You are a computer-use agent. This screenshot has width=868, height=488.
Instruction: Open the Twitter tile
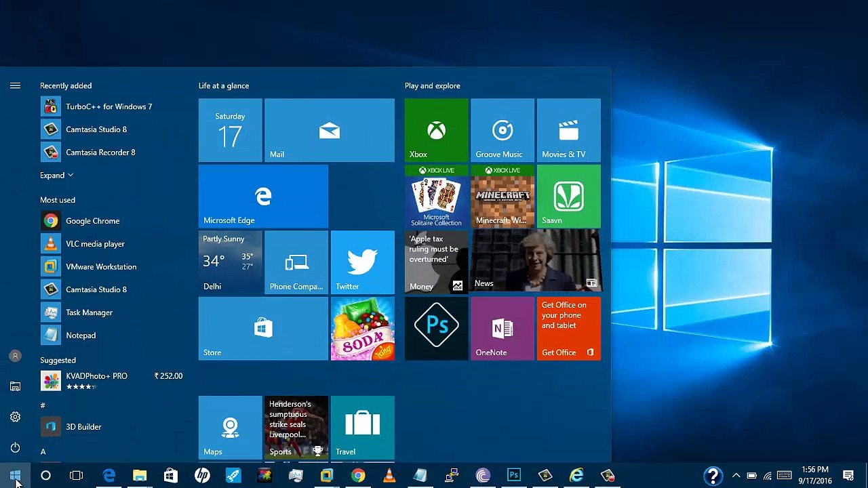click(x=363, y=262)
